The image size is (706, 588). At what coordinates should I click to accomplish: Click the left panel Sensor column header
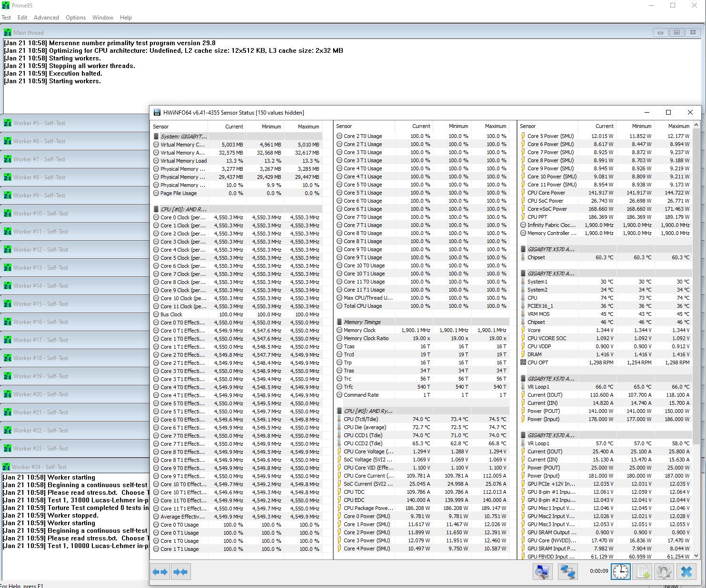pyautogui.click(x=179, y=127)
